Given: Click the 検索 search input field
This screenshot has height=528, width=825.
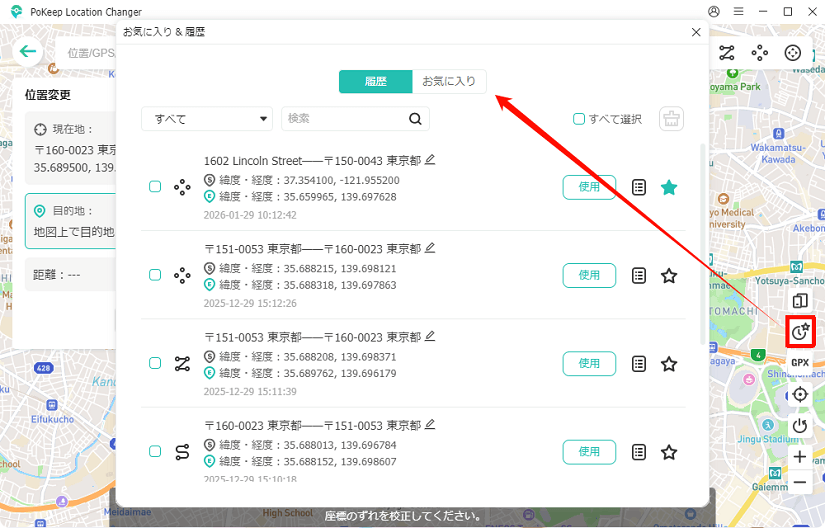Looking at the screenshot, I should click(x=345, y=119).
